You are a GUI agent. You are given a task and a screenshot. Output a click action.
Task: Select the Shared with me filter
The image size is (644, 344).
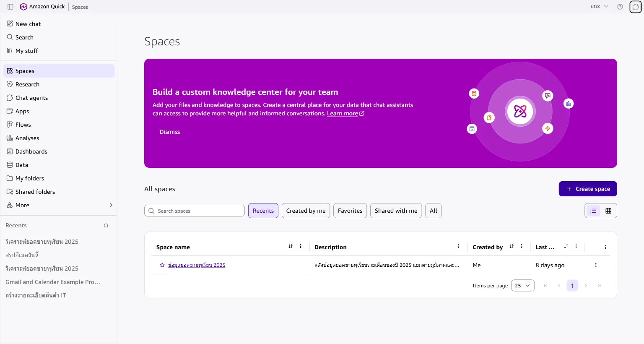tap(396, 211)
